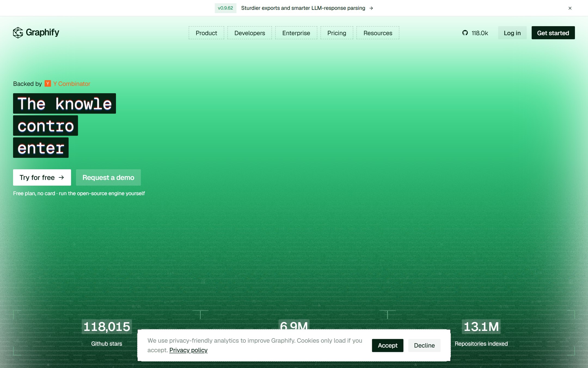Screen dimensions: 588x368
Task: Visit the Y Combinator link
Action: coord(72,84)
